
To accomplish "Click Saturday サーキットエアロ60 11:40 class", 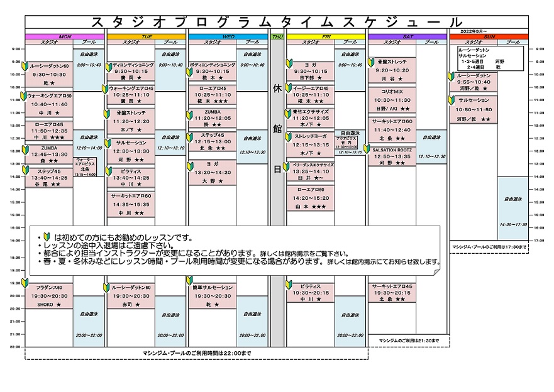I will click(392, 129).
